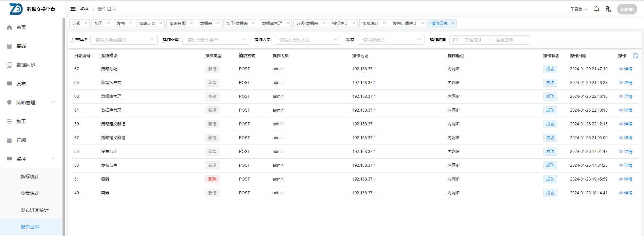The image size is (644, 236).
Task: Close the 数据库管理 tab
Action: click(288, 23)
